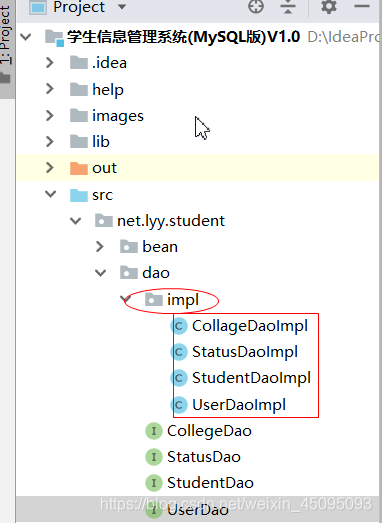Select the bean package name
Viewport: 382px width, 523px height.
(160, 246)
